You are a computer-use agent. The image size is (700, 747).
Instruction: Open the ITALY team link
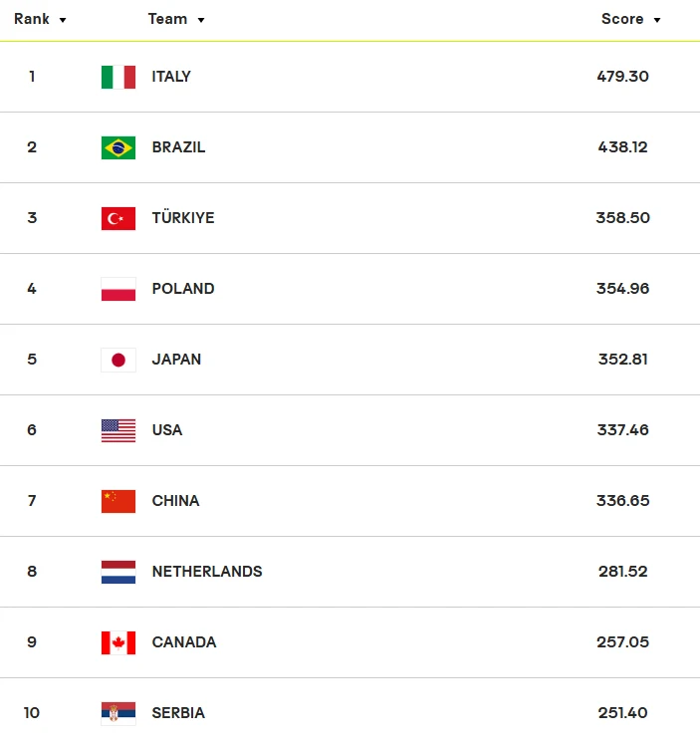click(x=171, y=77)
